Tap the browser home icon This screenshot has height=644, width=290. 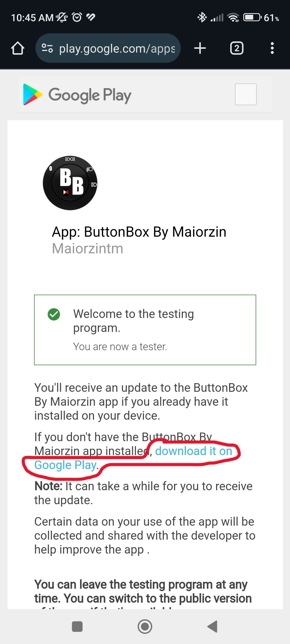point(18,48)
